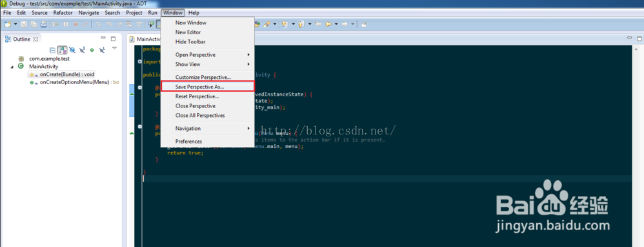Screen dimensions: 644x247
Task: Toggle Hide Fields in Outline view
Action: point(72,50)
